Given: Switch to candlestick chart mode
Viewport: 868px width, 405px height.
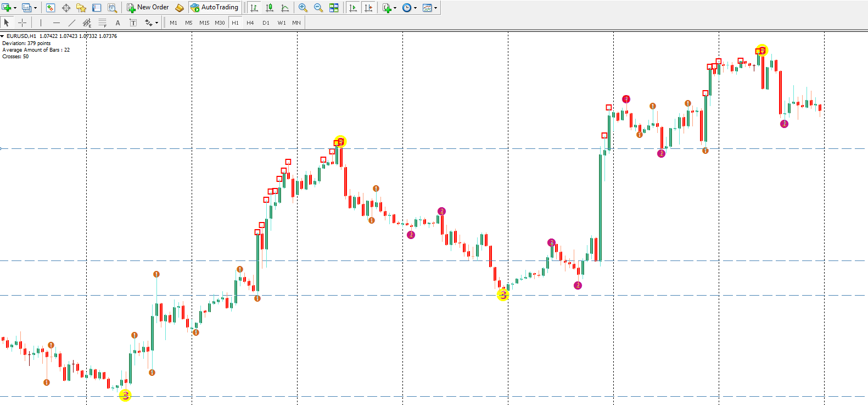Looking at the screenshot, I should point(270,8).
